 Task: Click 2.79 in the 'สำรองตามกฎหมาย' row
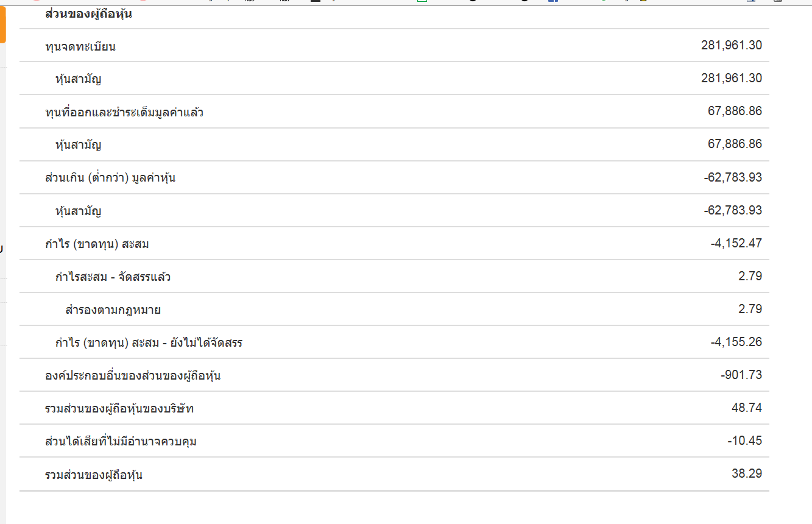tap(750, 309)
